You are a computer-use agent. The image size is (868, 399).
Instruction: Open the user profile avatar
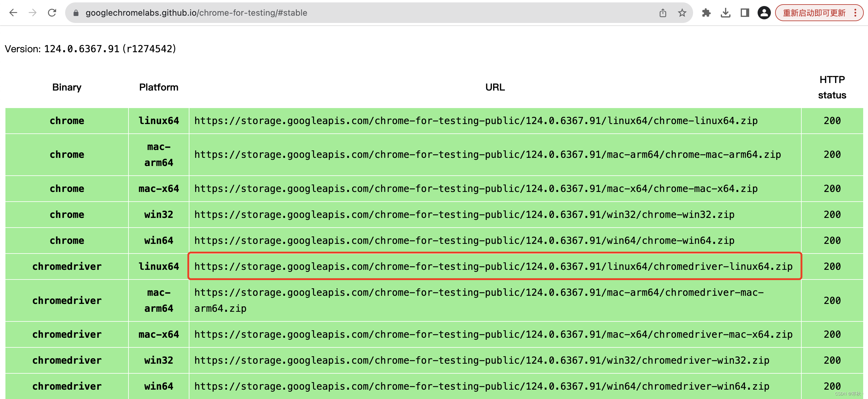click(x=764, y=13)
